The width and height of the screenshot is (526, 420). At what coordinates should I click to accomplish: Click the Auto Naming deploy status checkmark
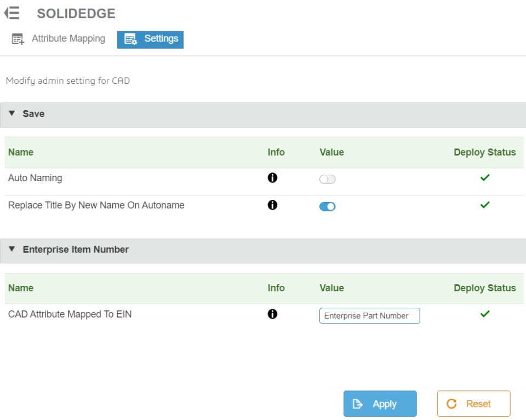[x=484, y=177]
